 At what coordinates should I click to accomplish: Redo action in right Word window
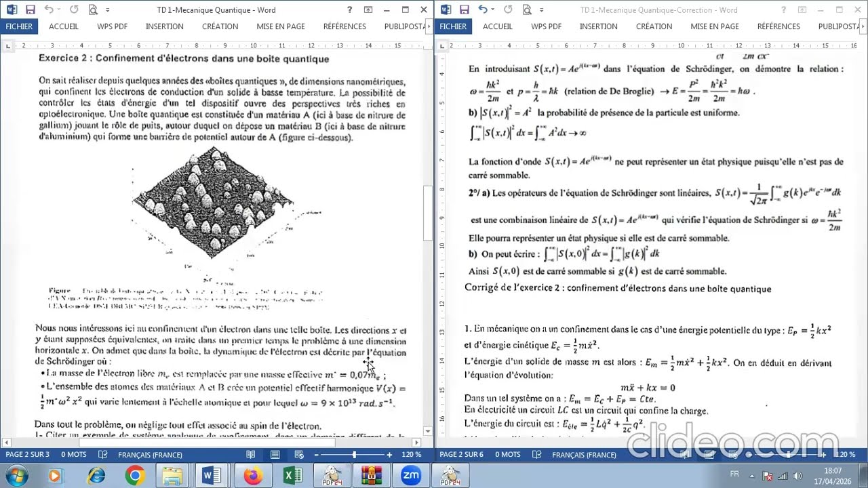coord(508,10)
